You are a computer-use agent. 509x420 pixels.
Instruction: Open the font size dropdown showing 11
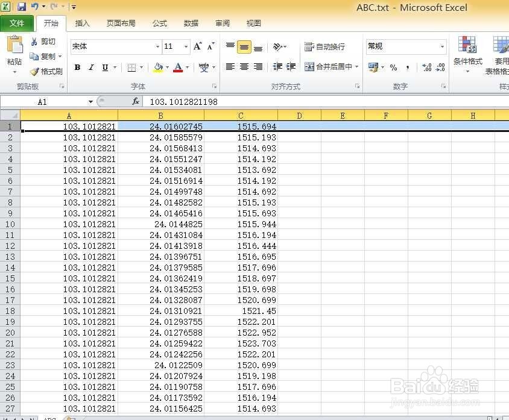click(x=186, y=47)
